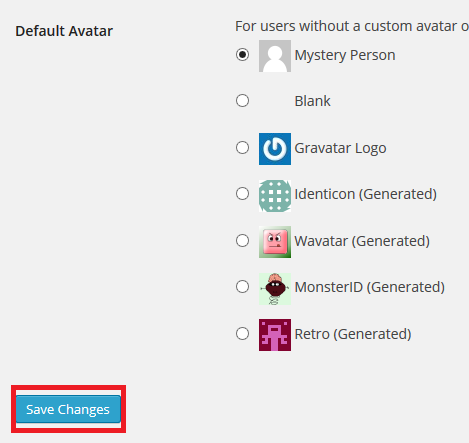The width and height of the screenshot is (469, 443).
Task: Click the Identicon (Generated) label
Action: tap(366, 194)
